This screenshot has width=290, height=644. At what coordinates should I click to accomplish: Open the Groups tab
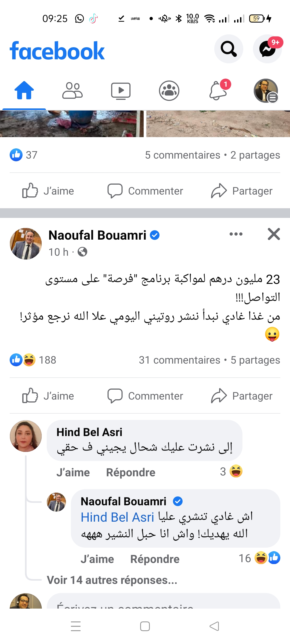pos(169,90)
